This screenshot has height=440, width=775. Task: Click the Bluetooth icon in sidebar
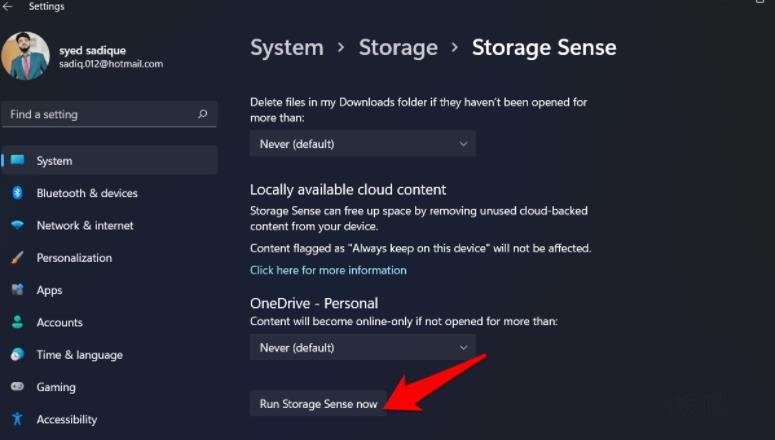pyautogui.click(x=17, y=193)
